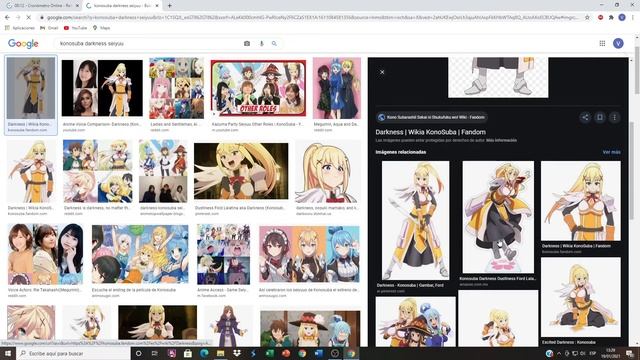The image size is (640, 360).
Task: Stop the page from loading
Action: 29,18
